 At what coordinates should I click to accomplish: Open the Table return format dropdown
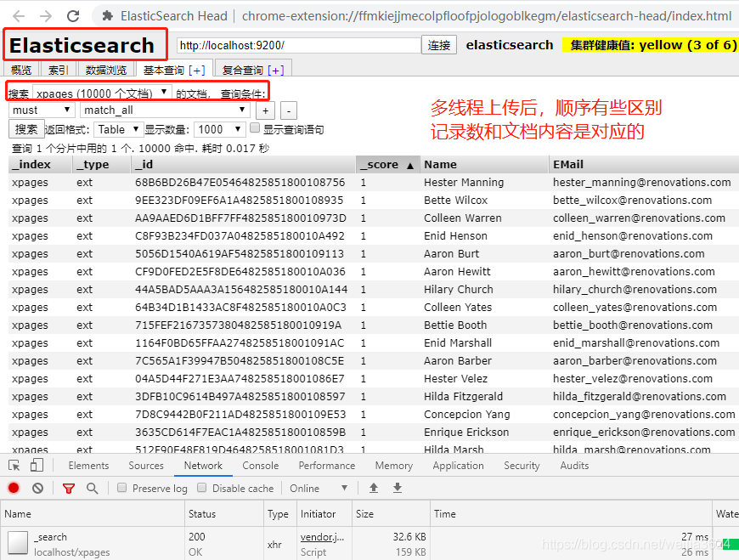pyautogui.click(x=118, y=129)
